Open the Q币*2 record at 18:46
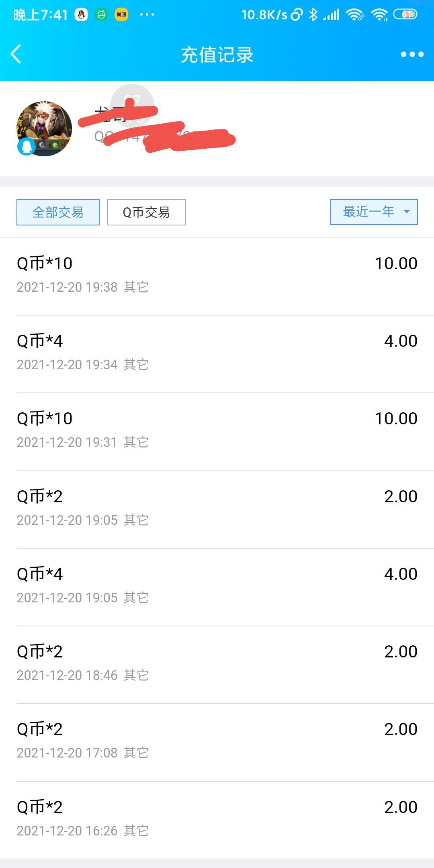434x868 pixels. pos(217,663)
